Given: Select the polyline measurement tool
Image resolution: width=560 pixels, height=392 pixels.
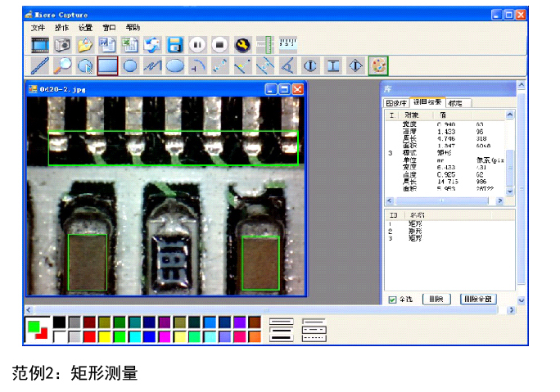Looking at the screenshot, I should 152,65.
